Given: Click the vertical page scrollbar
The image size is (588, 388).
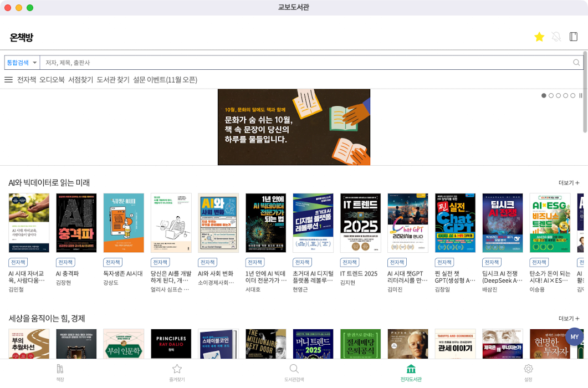Looking at the screenshot, I should pos(585,92).
